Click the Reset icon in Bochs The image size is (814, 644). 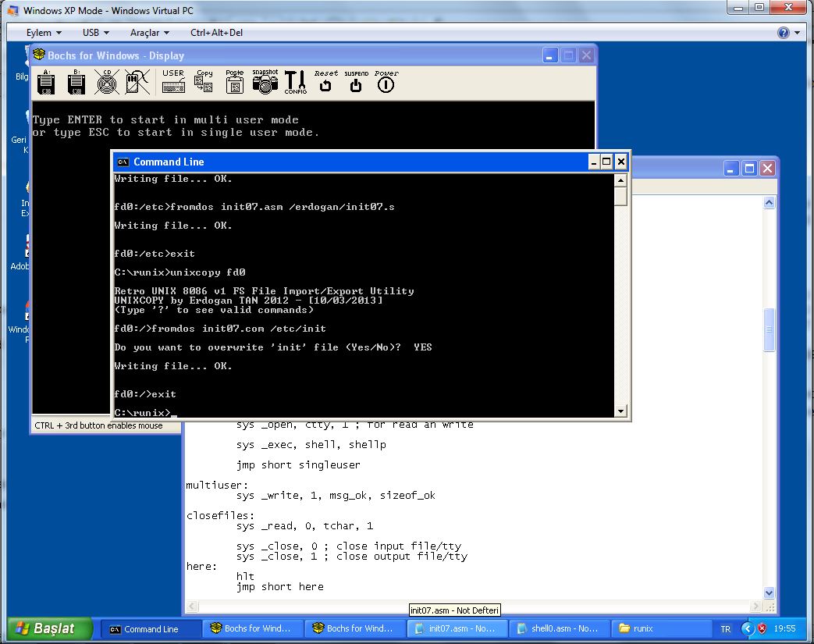point(325,81)
